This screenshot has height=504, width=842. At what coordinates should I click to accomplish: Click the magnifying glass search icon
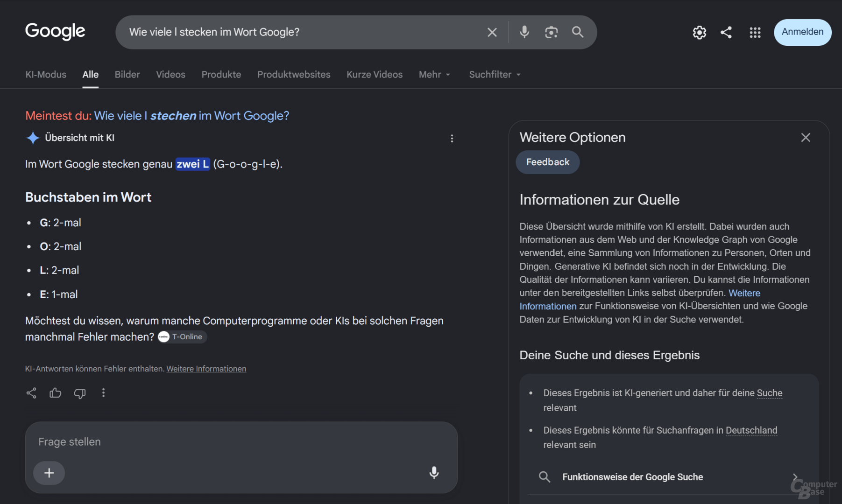tap(578, 32)
